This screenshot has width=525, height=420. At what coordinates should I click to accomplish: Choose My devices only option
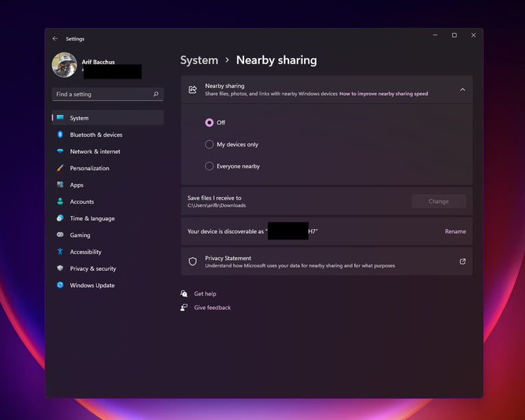click(x=209, y=144)
